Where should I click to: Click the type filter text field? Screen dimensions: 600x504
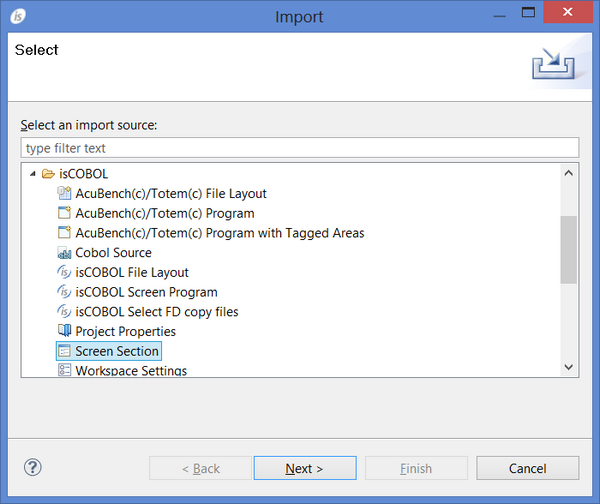299,148
